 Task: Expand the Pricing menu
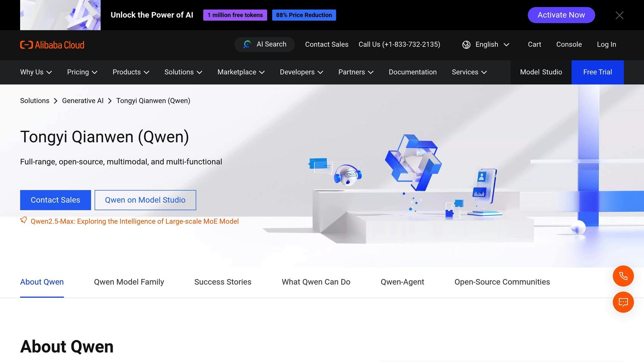click(x=82, y=72)
